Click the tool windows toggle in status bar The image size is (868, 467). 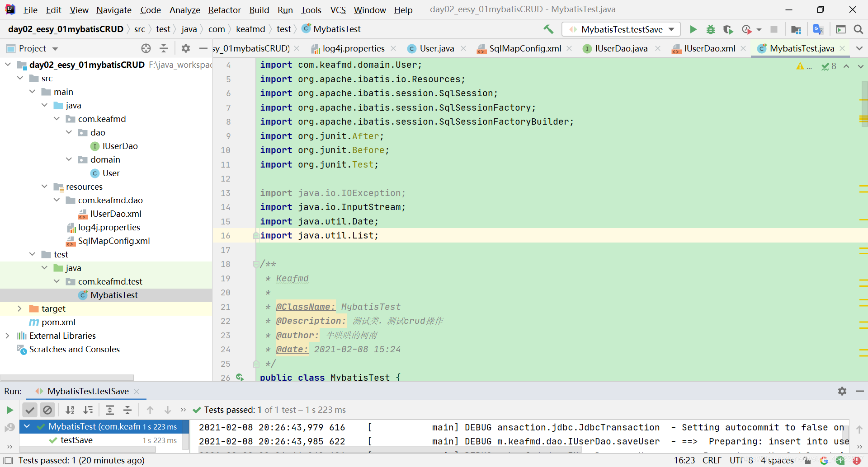point(8,460)
